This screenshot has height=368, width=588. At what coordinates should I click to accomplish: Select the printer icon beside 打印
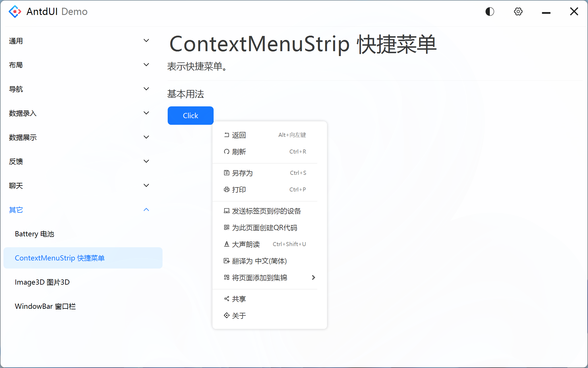coord(227,189)
